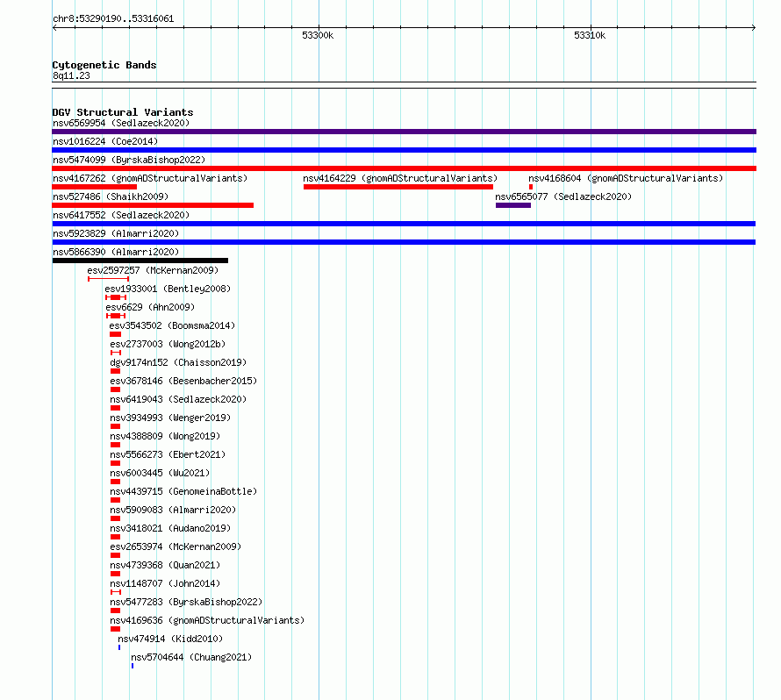The width and height of the screenshot is (781, 700).
Task: Open esv3543502 (Boomsma2014) label
Action: point(172,325)
